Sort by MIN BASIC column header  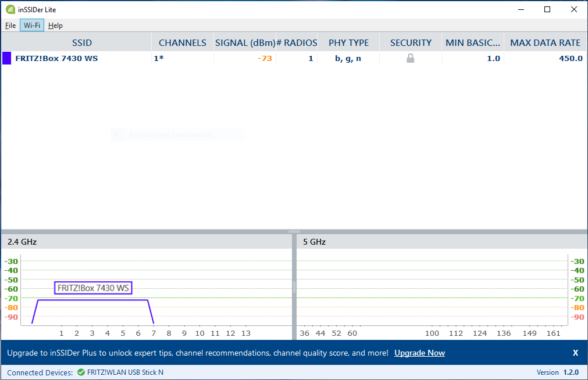[473, 43]
